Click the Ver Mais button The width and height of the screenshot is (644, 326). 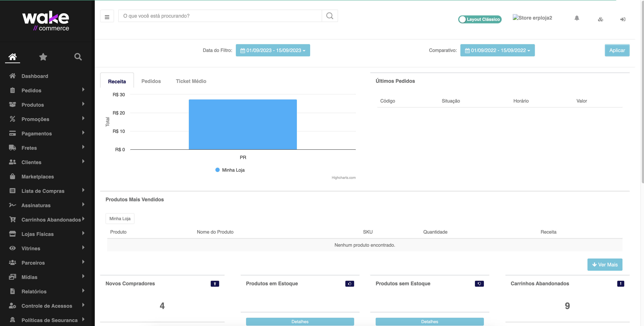[605, 264]
